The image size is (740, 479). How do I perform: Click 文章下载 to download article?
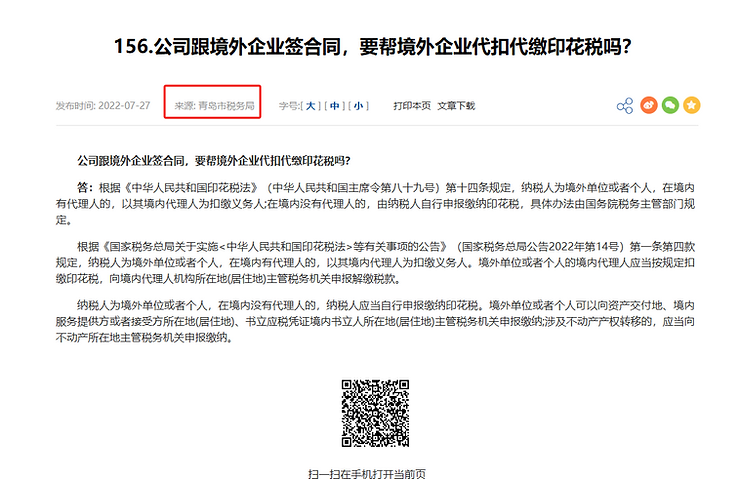(x=456, y=106)
